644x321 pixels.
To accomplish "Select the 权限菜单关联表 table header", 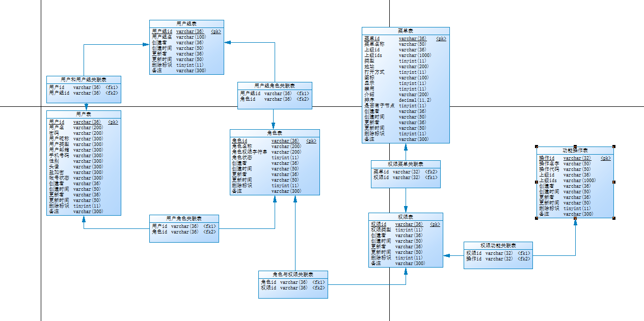I will coord(406,164).
